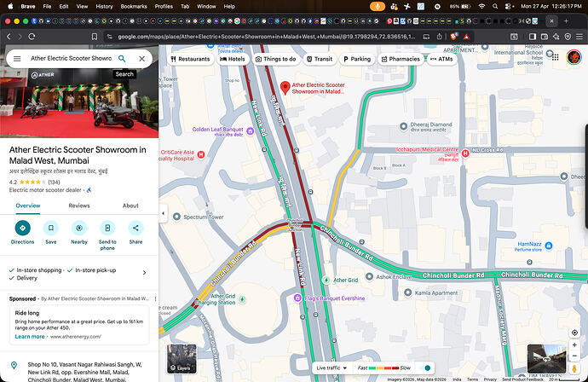
Task: Select the Pharmacies chip
Action: (401, 59)
